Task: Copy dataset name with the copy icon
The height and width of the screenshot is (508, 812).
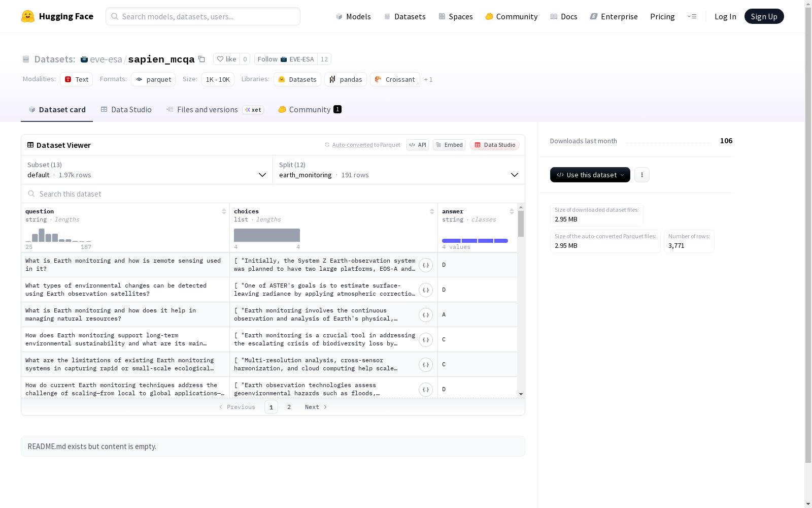Action: [201, 59]
